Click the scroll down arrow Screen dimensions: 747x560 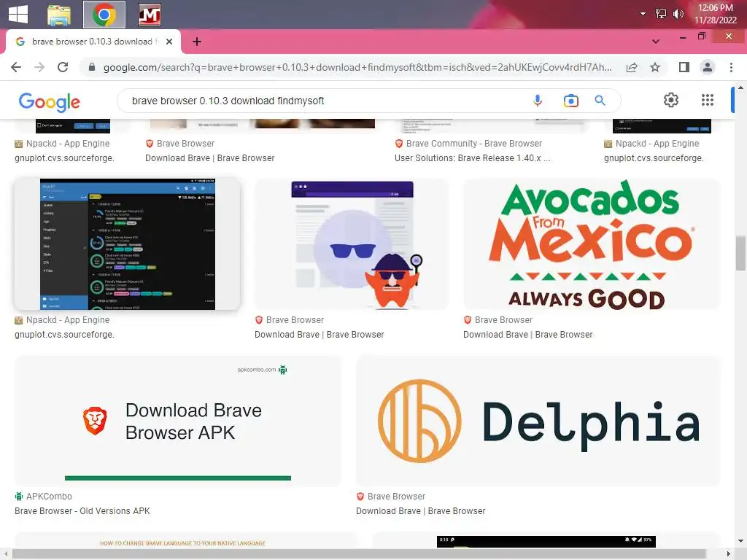coord(740,541)
